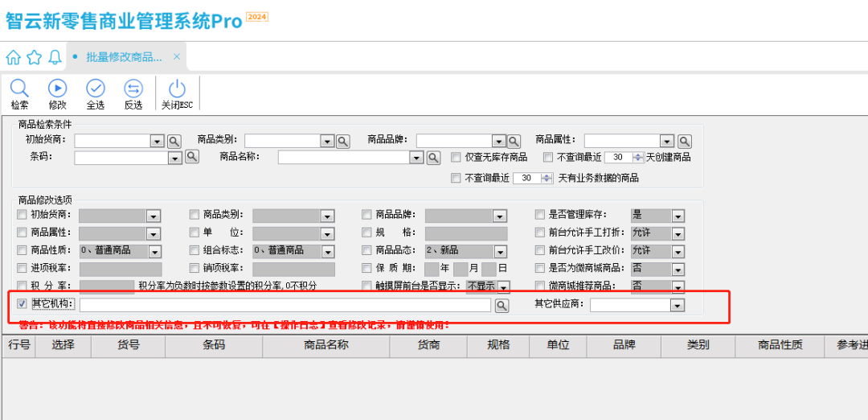Open the home icon in tab bar
Screen dimensions: 868x420
click(x=14, y=57)
